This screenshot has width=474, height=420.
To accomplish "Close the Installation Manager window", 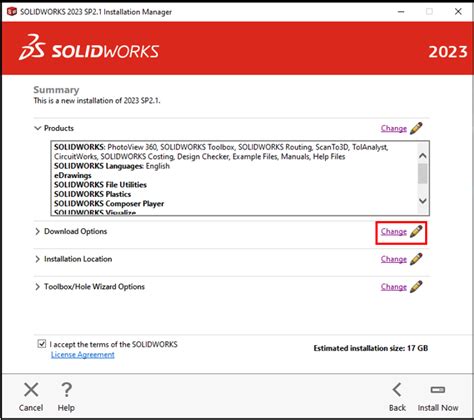I will [458, 12].
